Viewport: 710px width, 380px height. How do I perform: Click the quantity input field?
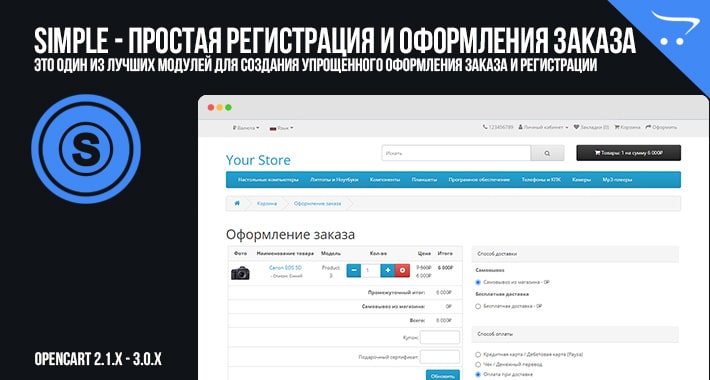click(370, 270)
